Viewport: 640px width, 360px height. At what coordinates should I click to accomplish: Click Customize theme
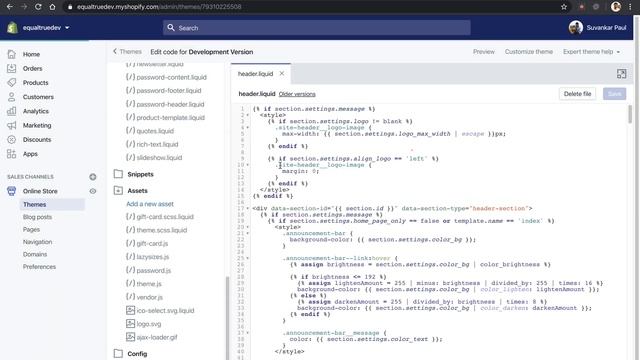[529, 52]
